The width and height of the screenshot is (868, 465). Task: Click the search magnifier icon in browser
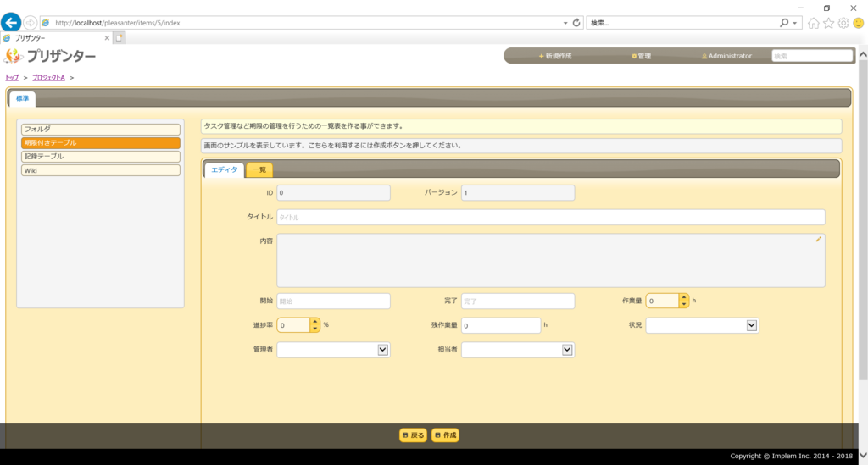click(784, 23)
